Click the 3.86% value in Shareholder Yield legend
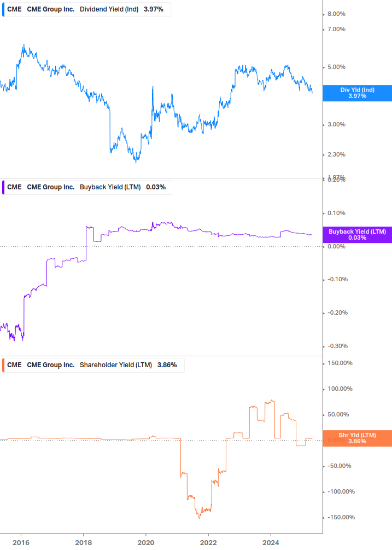392x550 pixels. tap(167, 365)
